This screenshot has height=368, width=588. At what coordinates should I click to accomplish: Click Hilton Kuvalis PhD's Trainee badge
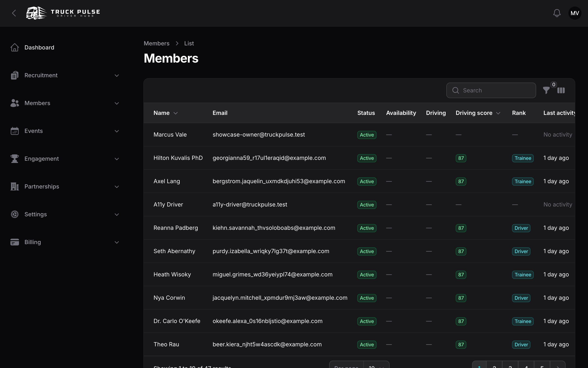pos(523,158)
